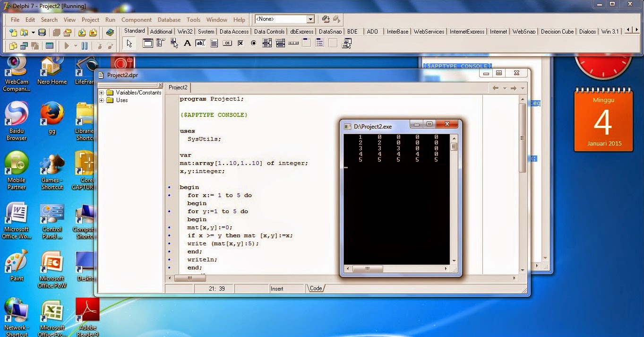Click the breakpoint dot beside writeln line
Screen dimensions: 644x337
169,259
